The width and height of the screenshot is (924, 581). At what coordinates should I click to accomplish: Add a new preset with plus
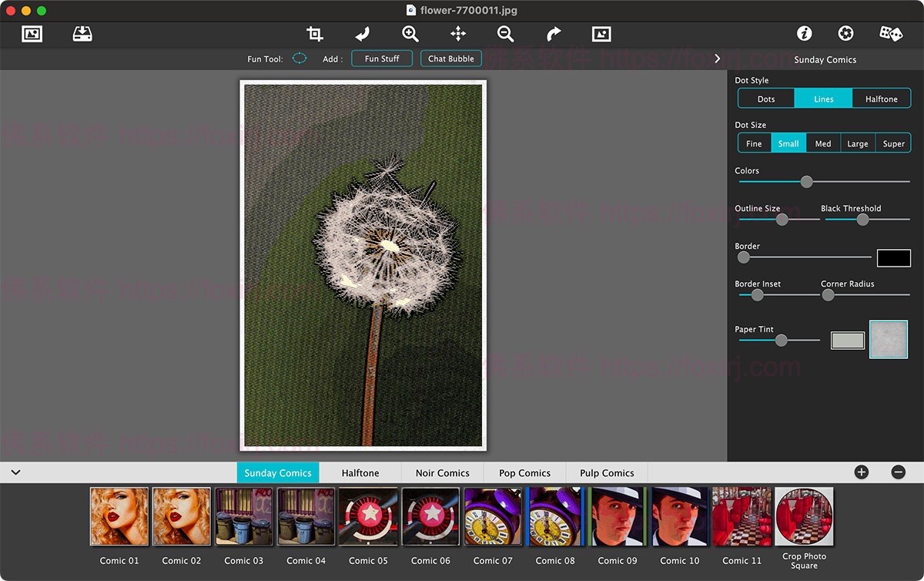pyautogui.click(x=862, y=472)
